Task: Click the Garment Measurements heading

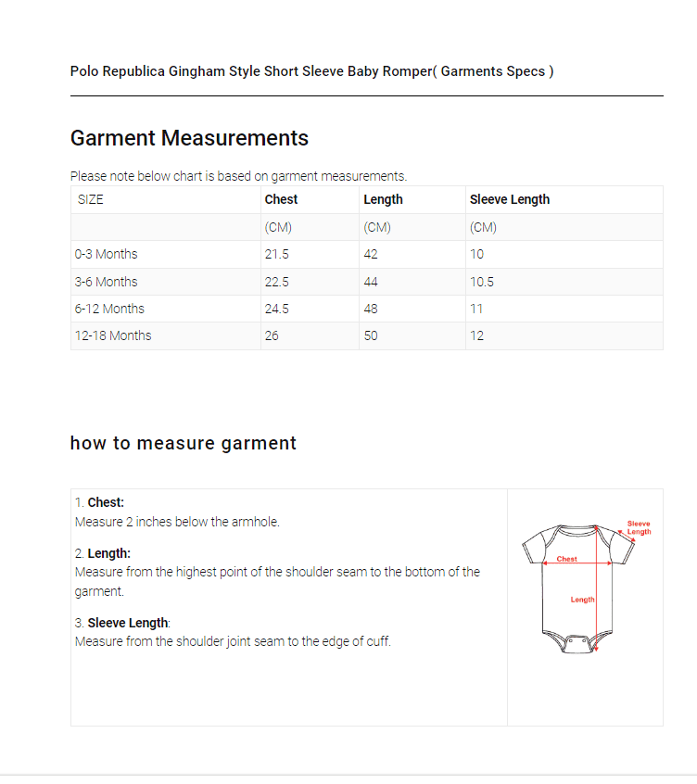Action: click(x=189, y=138)
